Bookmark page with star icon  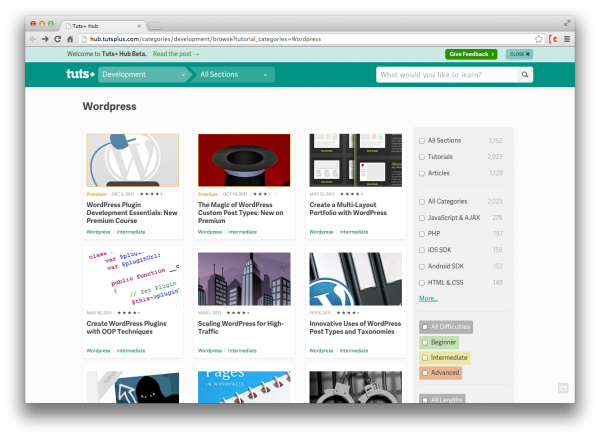[539, 39]
